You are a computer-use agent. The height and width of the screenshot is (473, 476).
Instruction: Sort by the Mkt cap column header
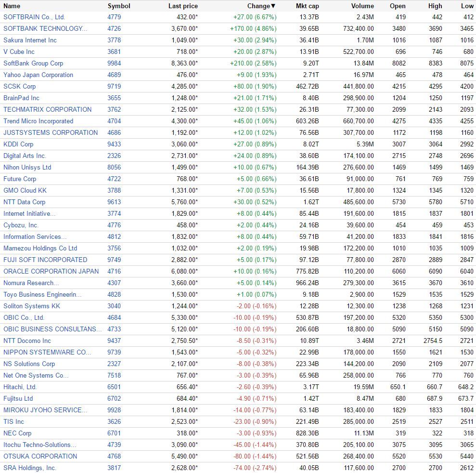click(307, 6)
